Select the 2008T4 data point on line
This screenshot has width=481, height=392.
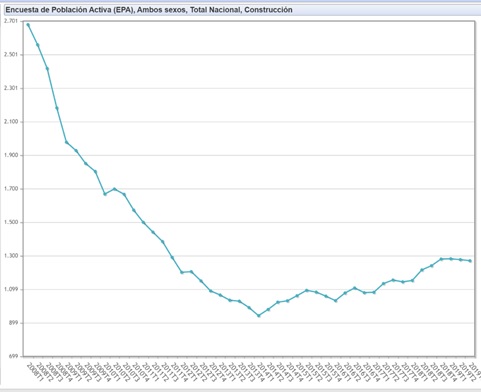(57, 108)
